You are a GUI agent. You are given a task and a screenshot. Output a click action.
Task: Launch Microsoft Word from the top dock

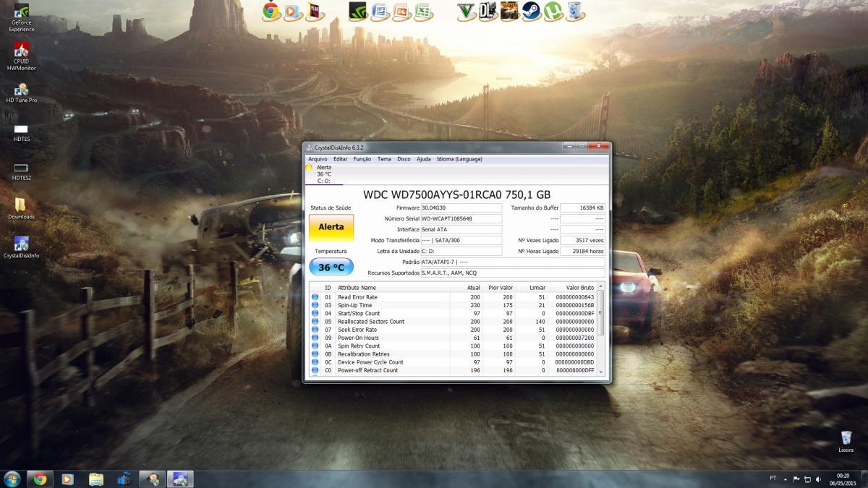[x=379, y=10]
